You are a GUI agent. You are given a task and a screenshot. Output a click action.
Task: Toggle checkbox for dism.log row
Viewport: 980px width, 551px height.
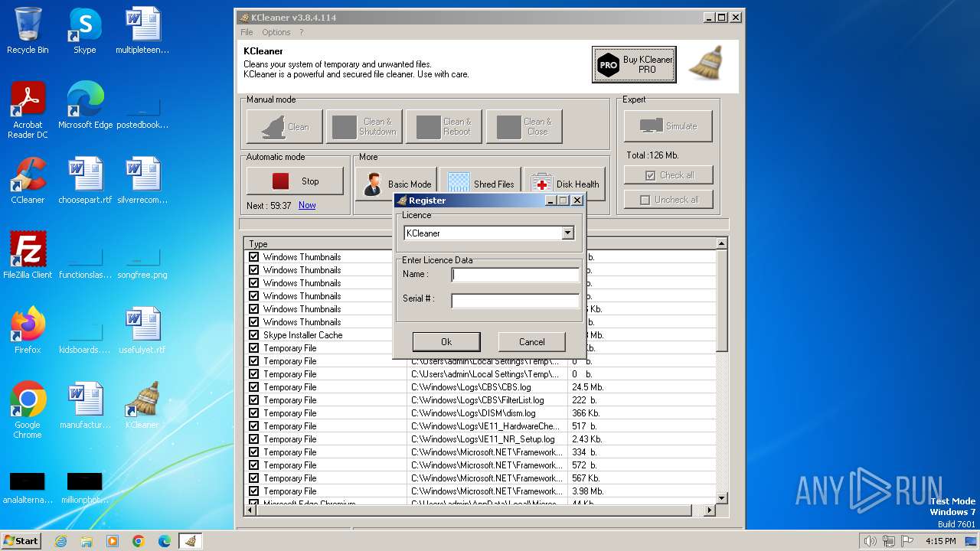click(253, 413)
